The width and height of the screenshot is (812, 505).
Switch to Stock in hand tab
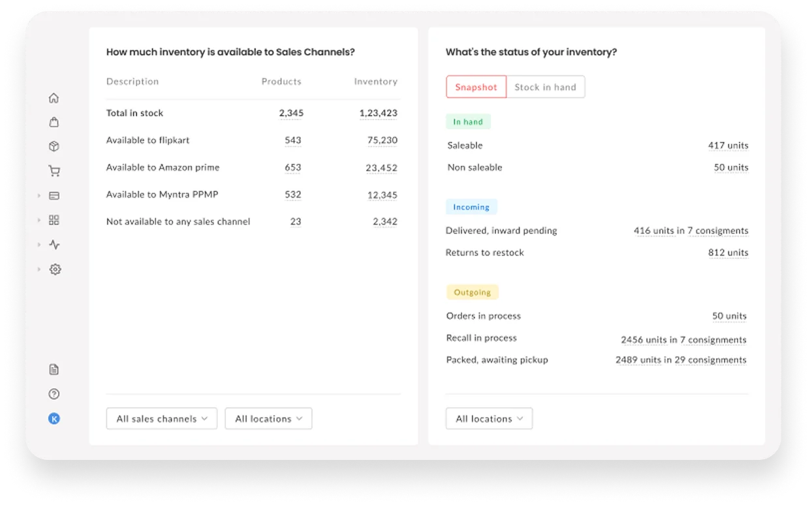[x=545, y=87]
